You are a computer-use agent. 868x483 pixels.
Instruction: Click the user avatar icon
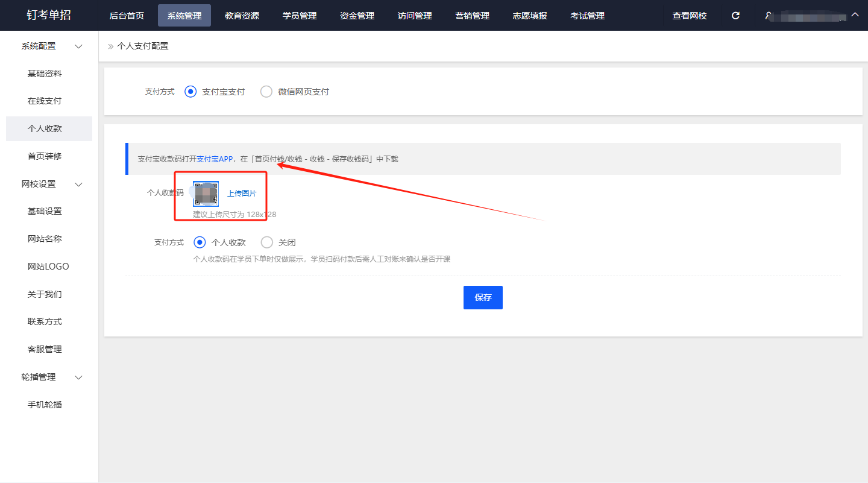(769, 16)
